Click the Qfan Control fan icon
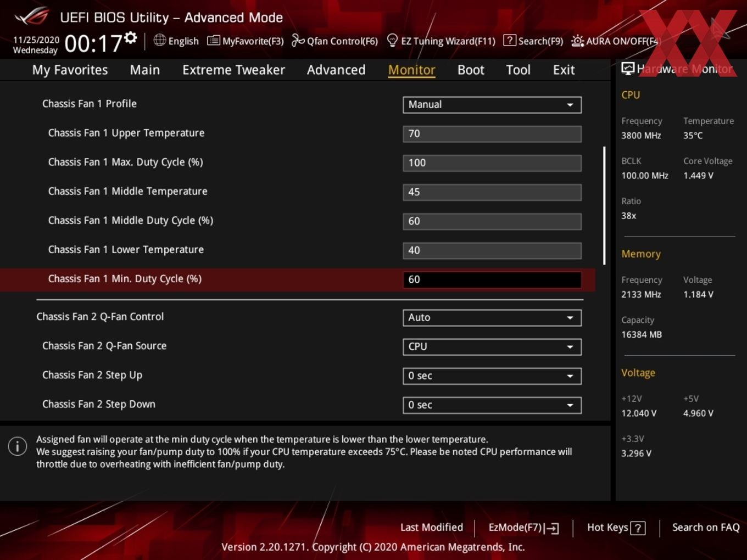 point(298,40)
